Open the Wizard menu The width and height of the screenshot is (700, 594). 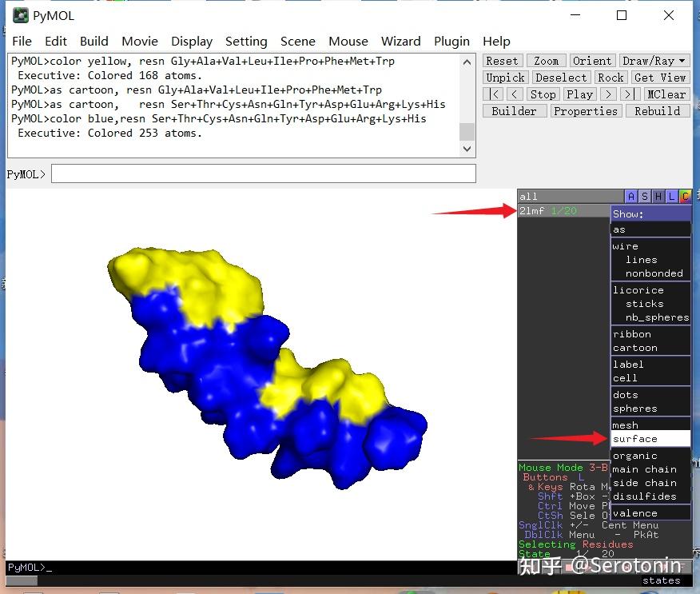400,42
